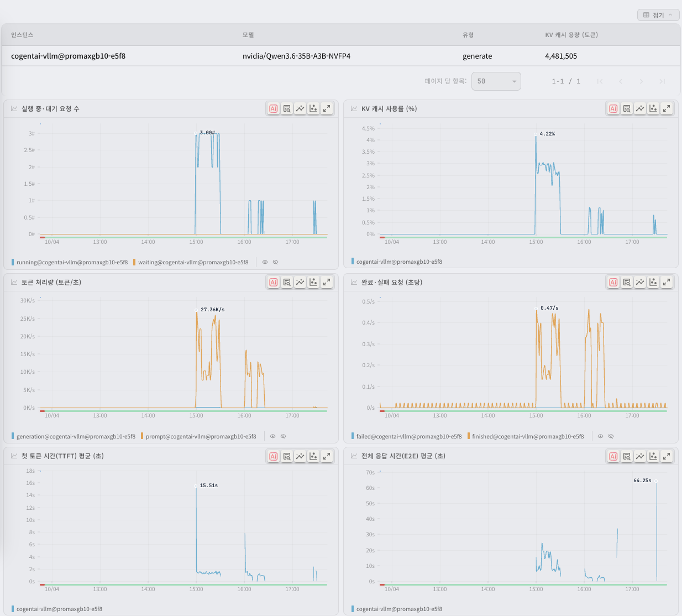Click the 64.25s peak label on E2E chart
682x616 pixels.
coord(642,481)
